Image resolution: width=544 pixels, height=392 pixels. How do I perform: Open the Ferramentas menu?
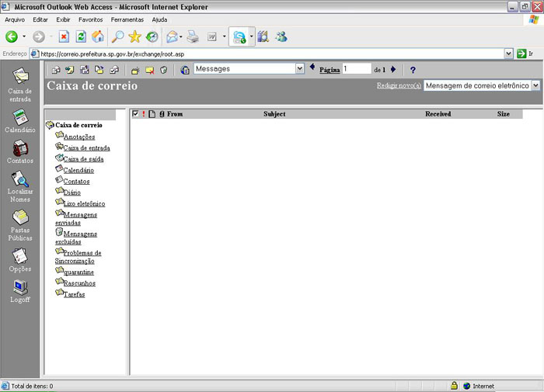127,19
